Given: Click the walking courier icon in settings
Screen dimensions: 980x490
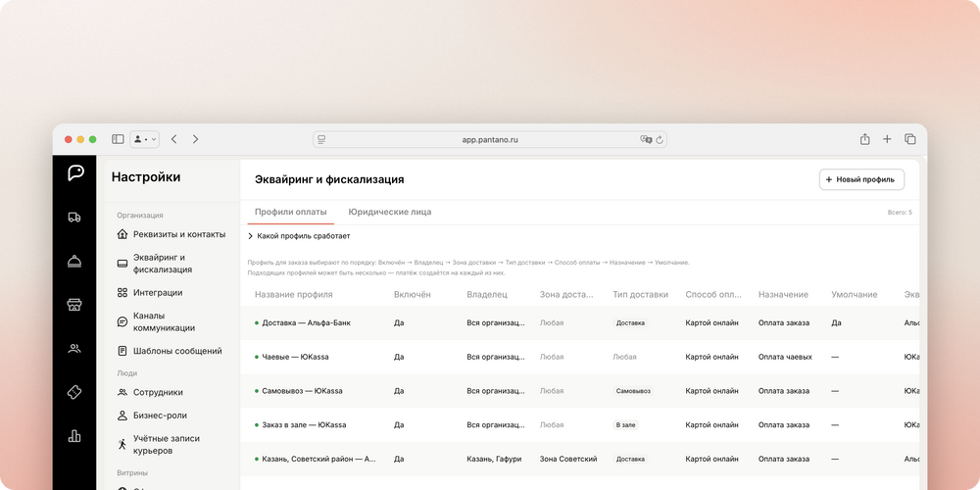Looking at the screenshot, I should [x=122, y=444].
